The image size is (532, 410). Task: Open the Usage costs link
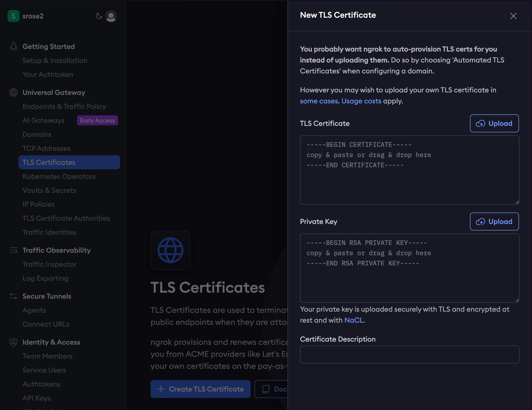tap(361, 101)
